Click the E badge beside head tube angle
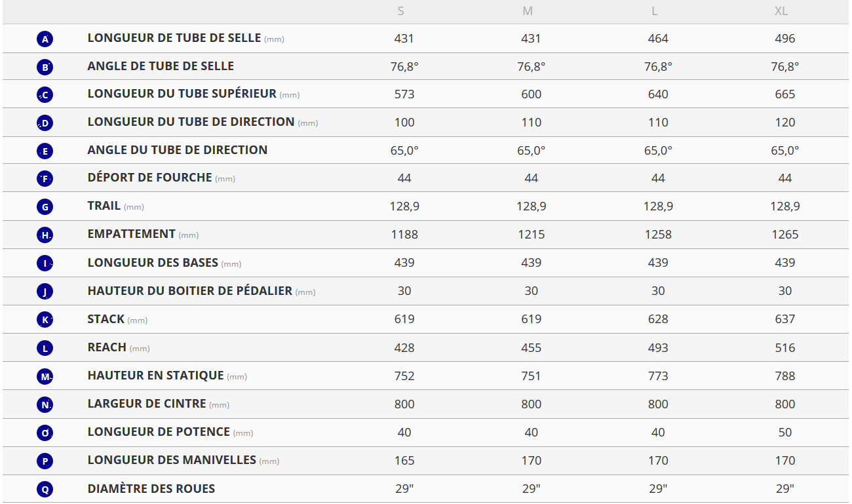 (x=45, y=151)
